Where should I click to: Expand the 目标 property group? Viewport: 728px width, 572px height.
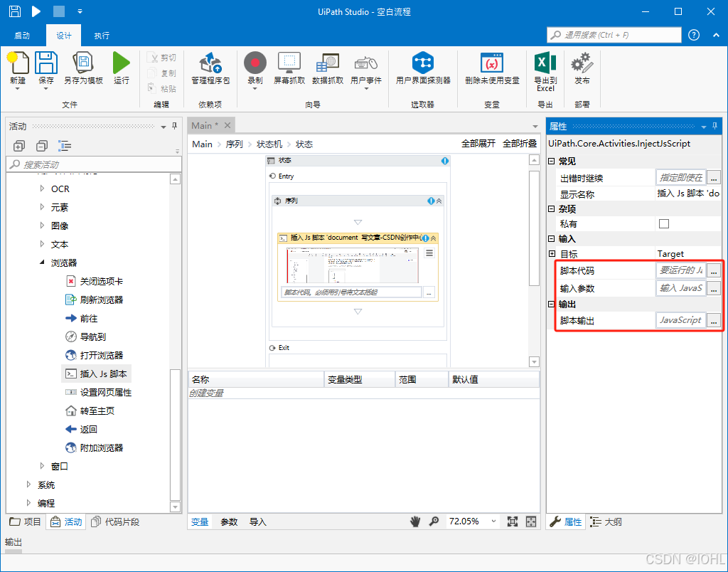(552, 254)
